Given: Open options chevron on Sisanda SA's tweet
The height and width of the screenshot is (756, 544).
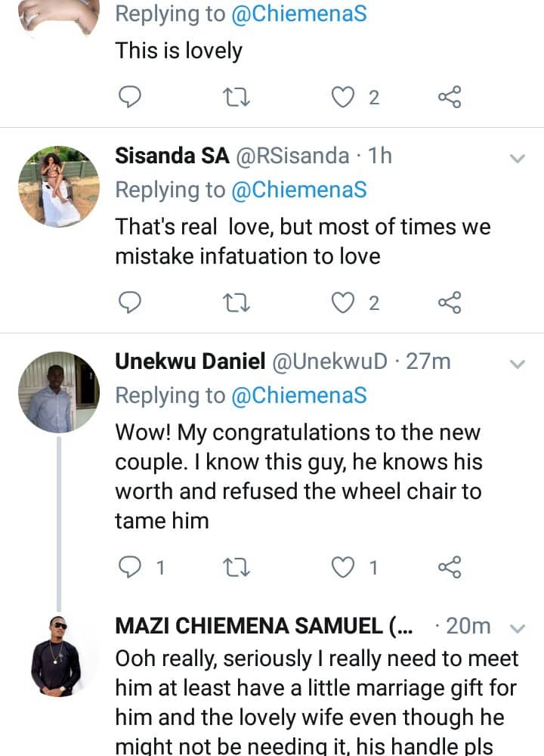Looking at the screenshot, I should tap(518, 158).
